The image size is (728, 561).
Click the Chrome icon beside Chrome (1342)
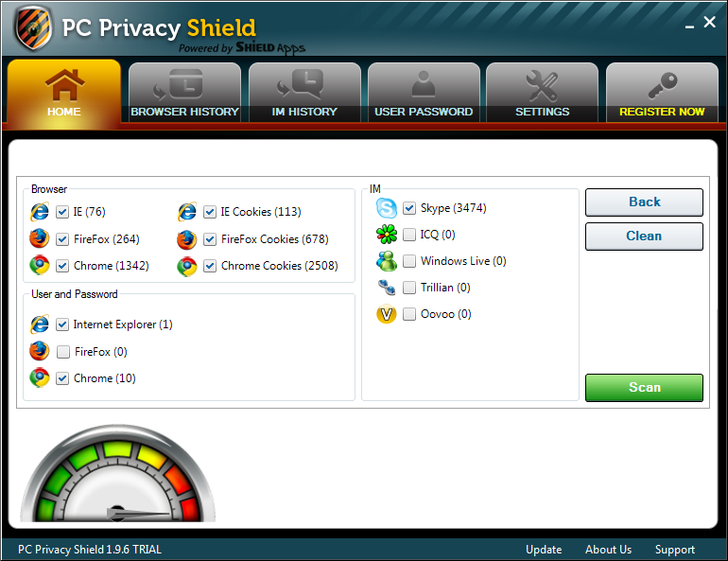coord(40,265)
